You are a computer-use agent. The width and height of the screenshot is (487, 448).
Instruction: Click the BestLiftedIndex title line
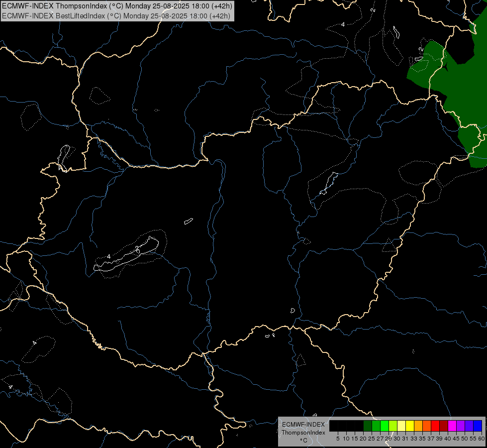(x=116, y=16)
